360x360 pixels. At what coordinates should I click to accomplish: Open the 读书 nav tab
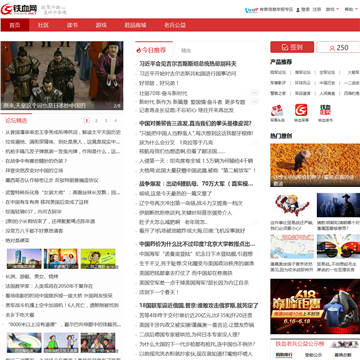(x=72, y=25)
